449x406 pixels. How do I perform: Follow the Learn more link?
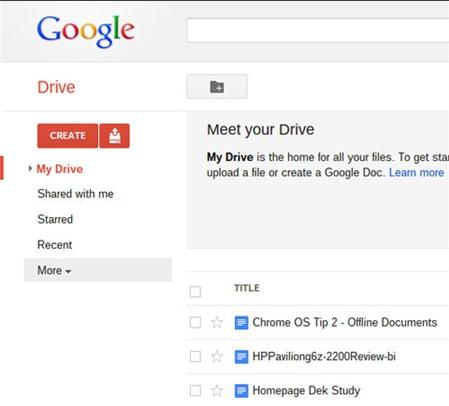click(x=416, y=173)
